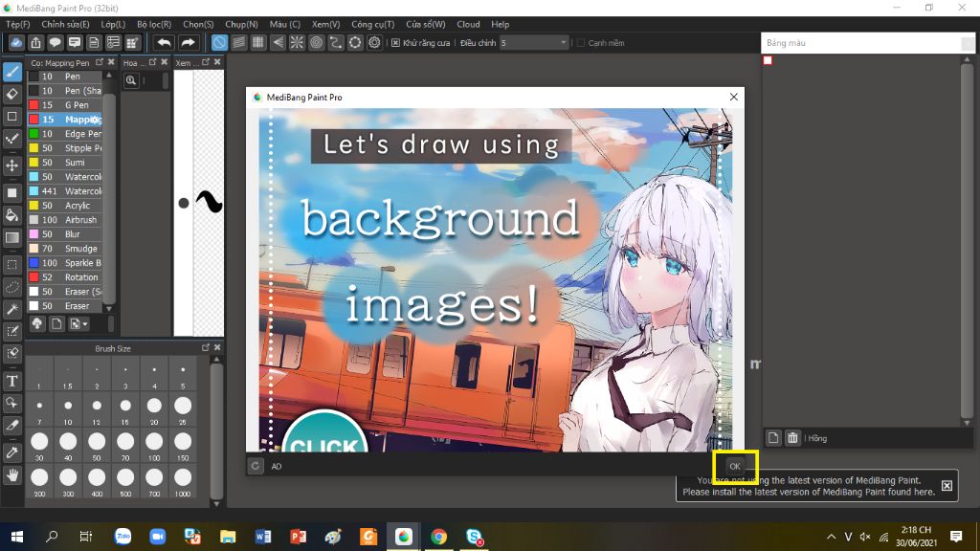Open the Chỉnh sửa(E) menu

tap(65, 24)
